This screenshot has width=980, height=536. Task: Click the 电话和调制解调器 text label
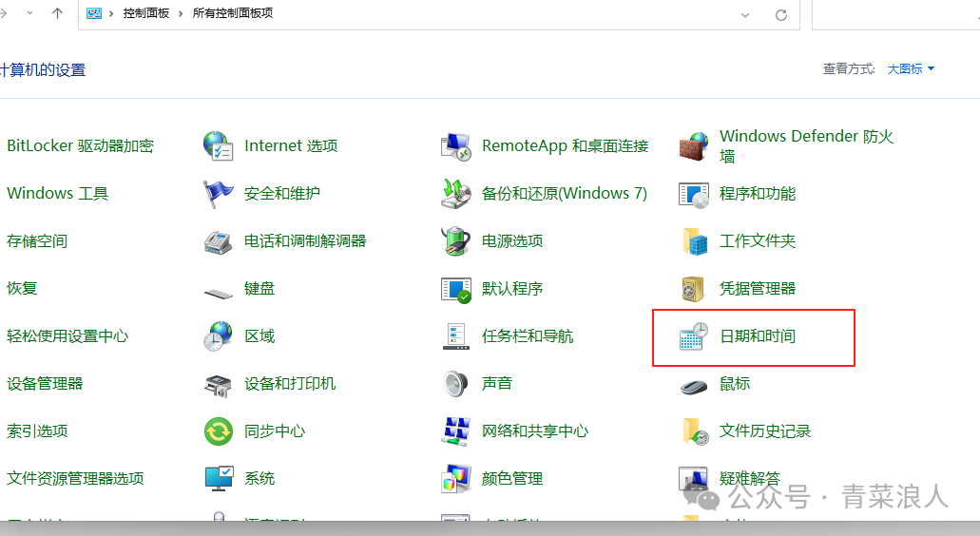click(305, 241)
